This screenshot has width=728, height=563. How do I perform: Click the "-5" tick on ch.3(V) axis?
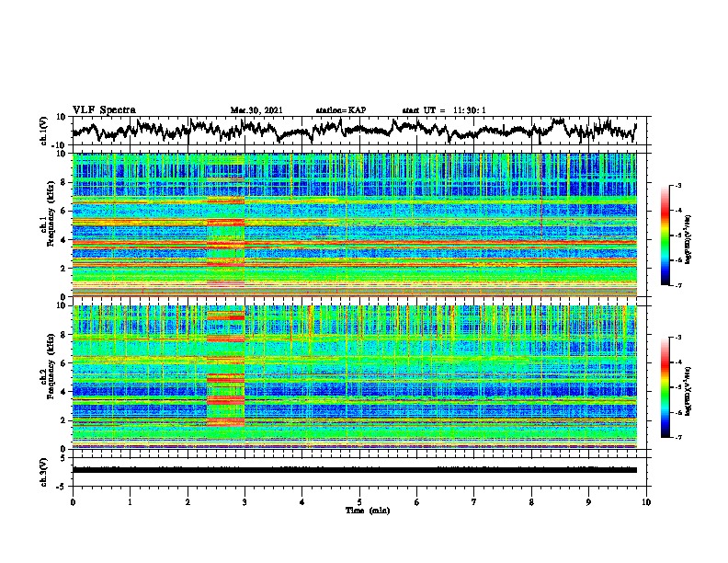(62, 487)
